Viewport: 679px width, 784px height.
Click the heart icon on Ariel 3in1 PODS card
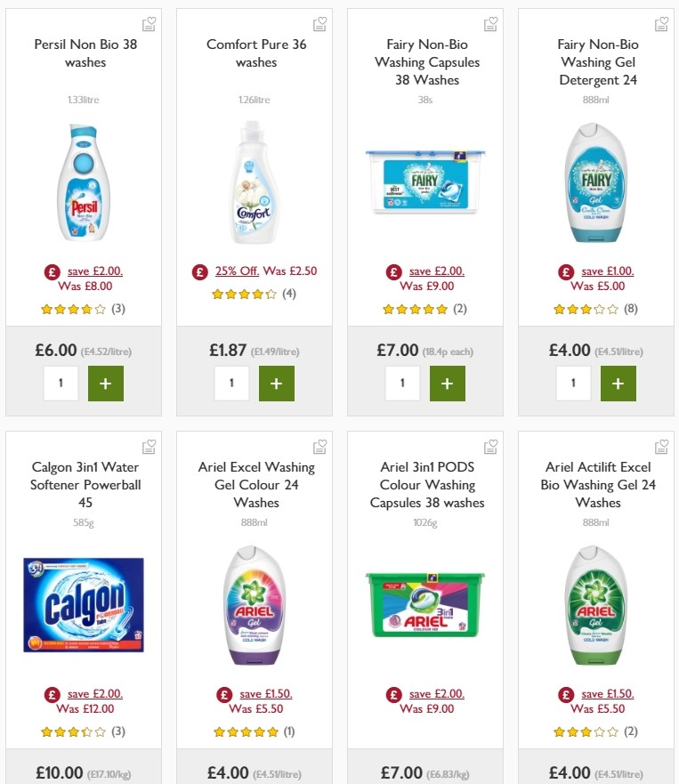point(490,446)
